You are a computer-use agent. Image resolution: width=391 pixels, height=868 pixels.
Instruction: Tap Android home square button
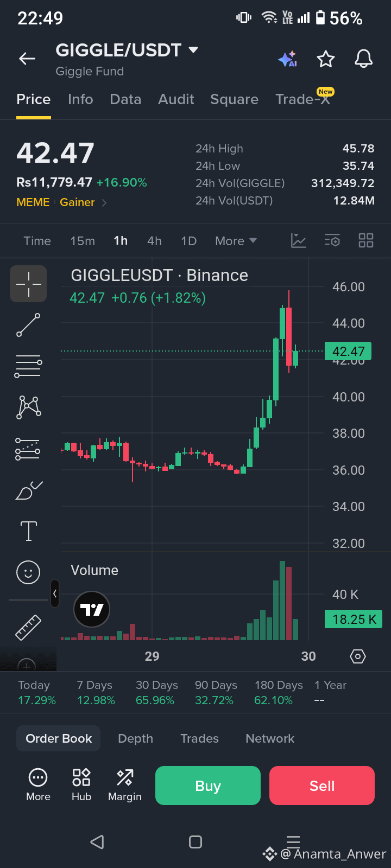[195, 842]
